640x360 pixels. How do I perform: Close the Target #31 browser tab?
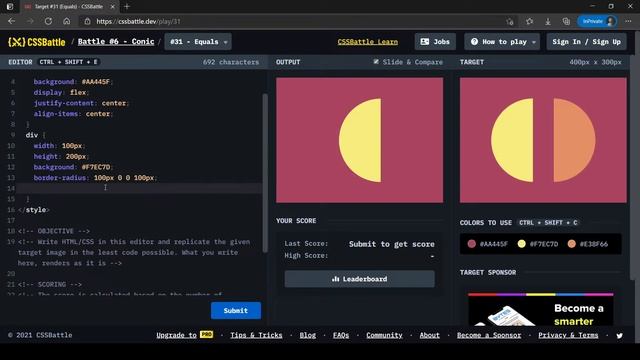112,7
